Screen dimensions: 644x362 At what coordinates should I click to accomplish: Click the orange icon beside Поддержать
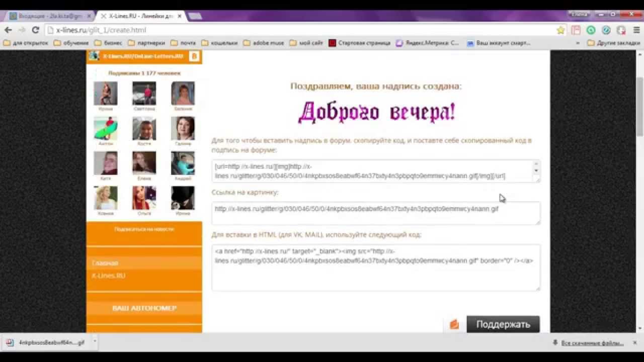(454, 324)
